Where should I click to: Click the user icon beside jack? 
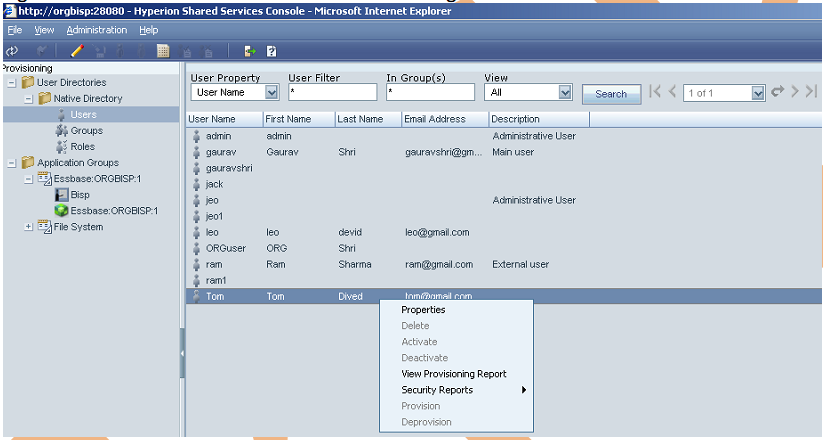196,184
